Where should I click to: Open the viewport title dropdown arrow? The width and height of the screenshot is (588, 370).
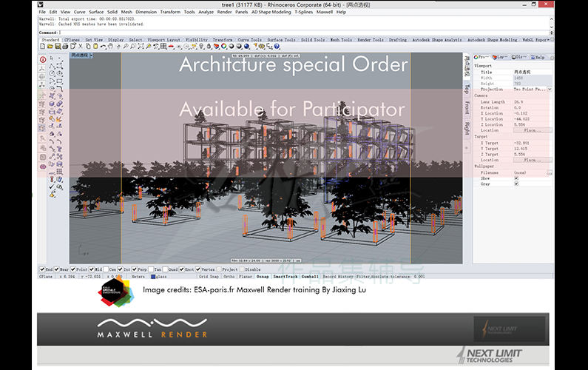coord(91,55)
